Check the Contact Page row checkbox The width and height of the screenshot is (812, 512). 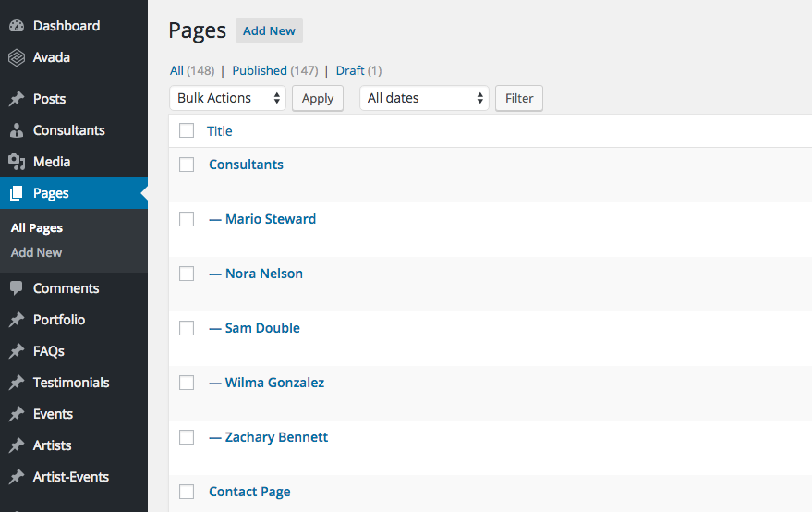pos(187,492)
